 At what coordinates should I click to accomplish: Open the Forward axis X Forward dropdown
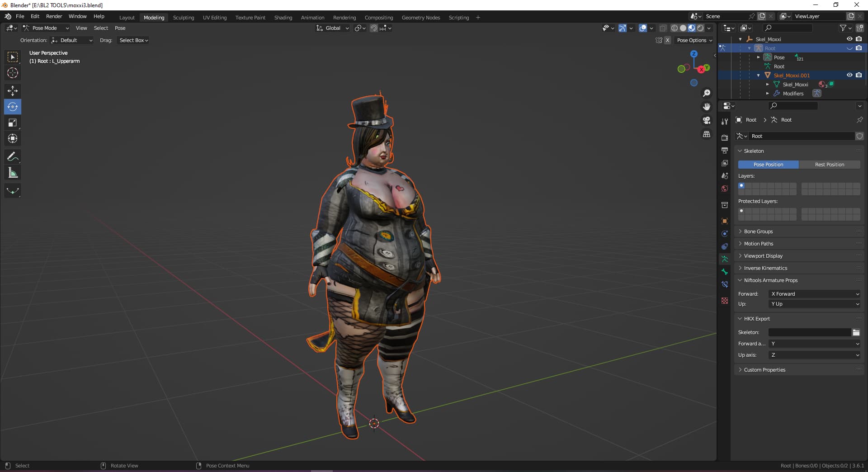814,294
